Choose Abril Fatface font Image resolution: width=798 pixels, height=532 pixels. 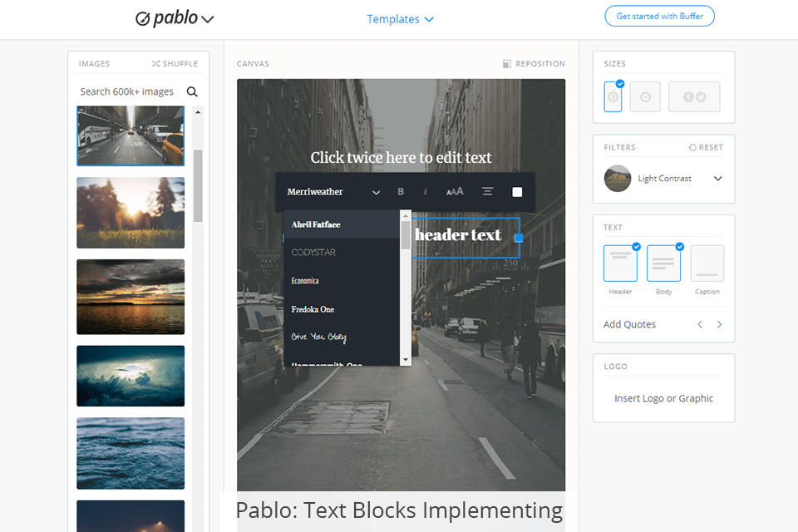pyautogui.click(x=342, y=224)
